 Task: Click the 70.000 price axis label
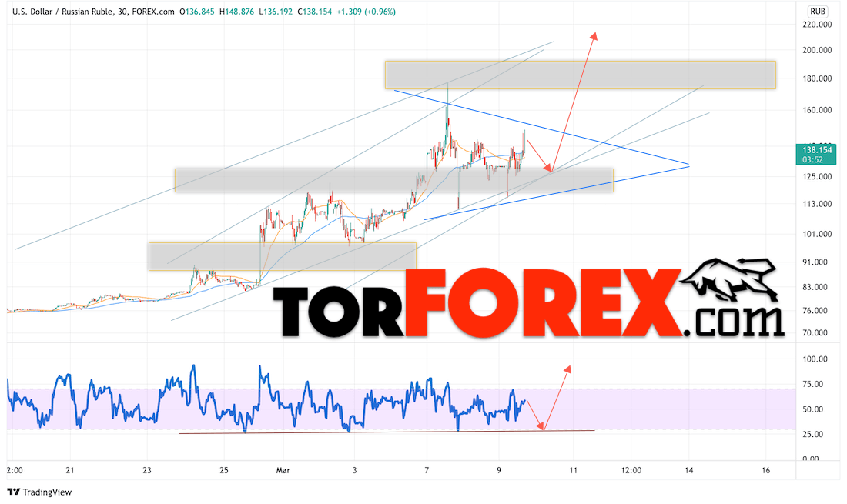point(815,333)
